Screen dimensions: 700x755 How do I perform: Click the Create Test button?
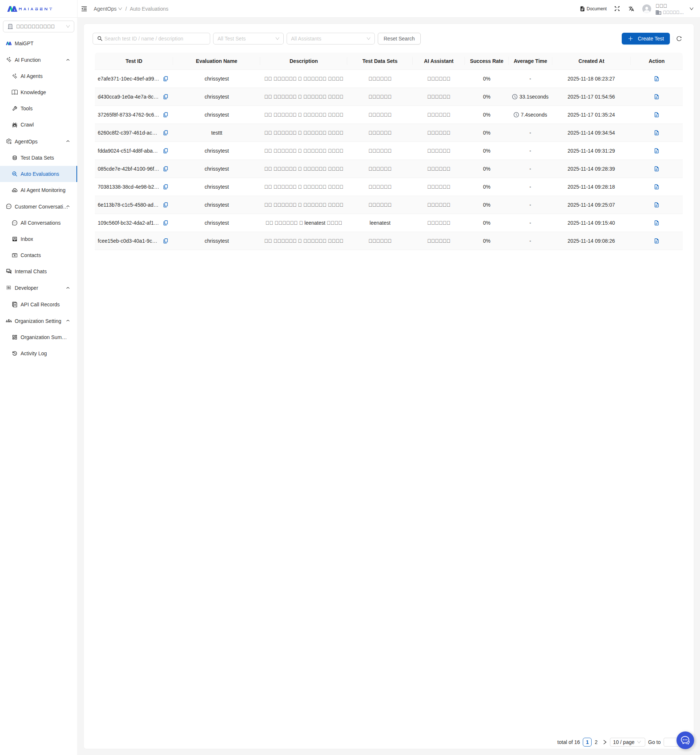tap(645, 39)
